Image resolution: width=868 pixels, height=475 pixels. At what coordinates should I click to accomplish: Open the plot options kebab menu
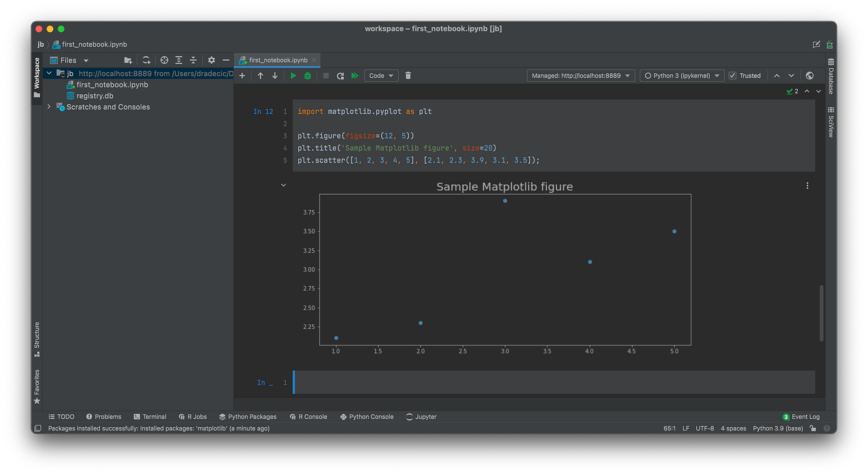coord(807,185)
